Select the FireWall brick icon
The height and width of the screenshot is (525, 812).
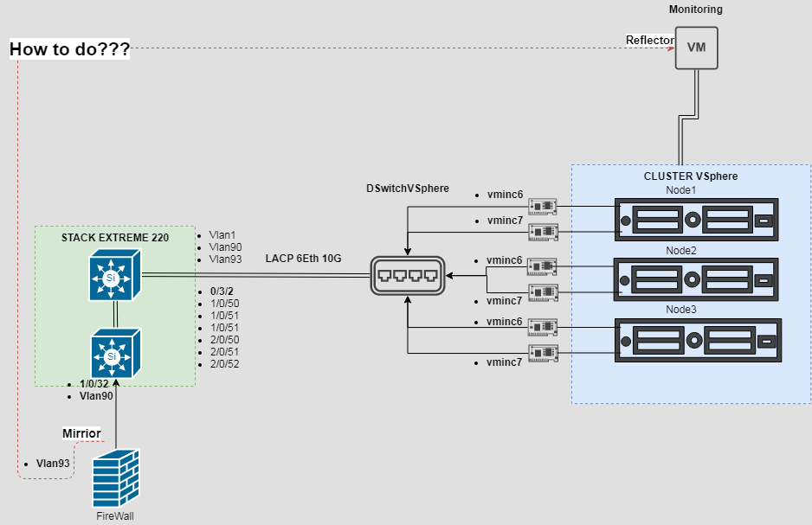[x=116, y=479]
